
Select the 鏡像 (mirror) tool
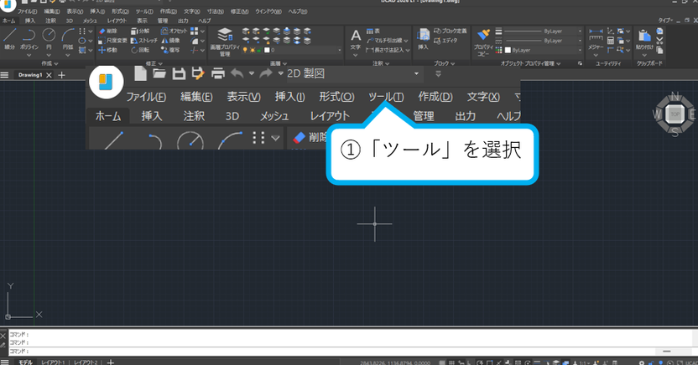[170, 41]
